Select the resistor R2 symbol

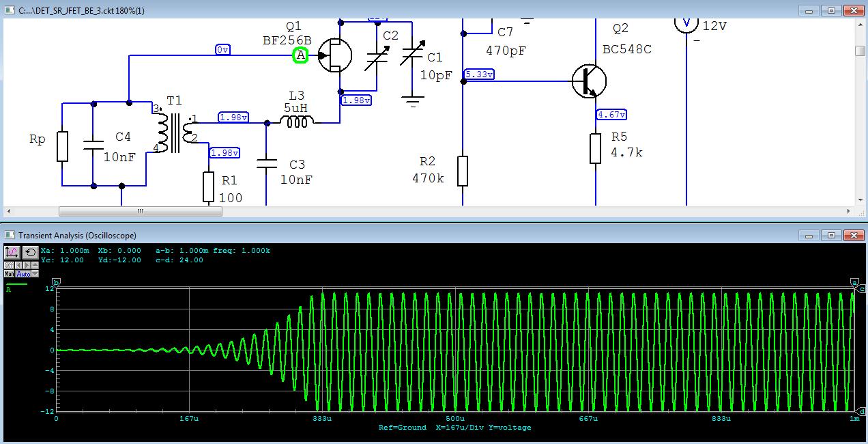coord(463,171)
